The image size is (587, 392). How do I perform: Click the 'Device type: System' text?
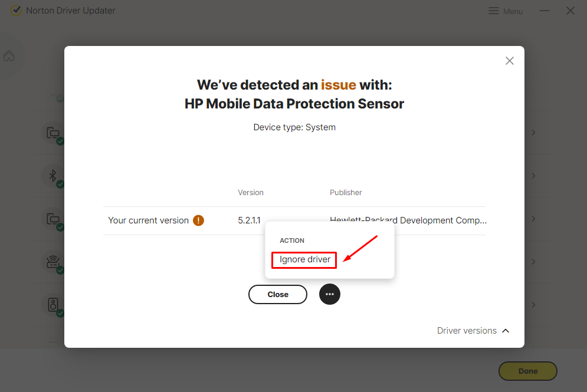(294, 127)
